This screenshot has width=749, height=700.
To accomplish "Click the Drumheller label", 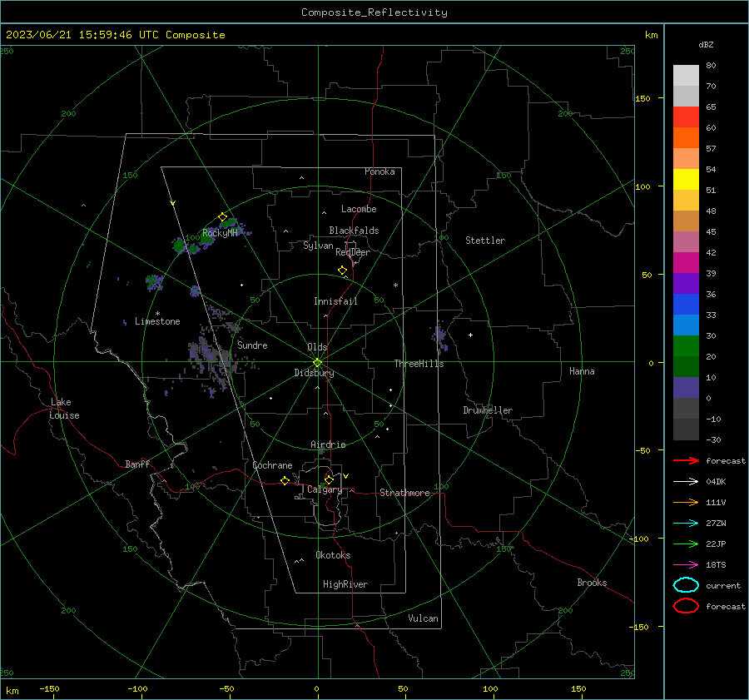I will pyautogui.click(x=488, y=410).
